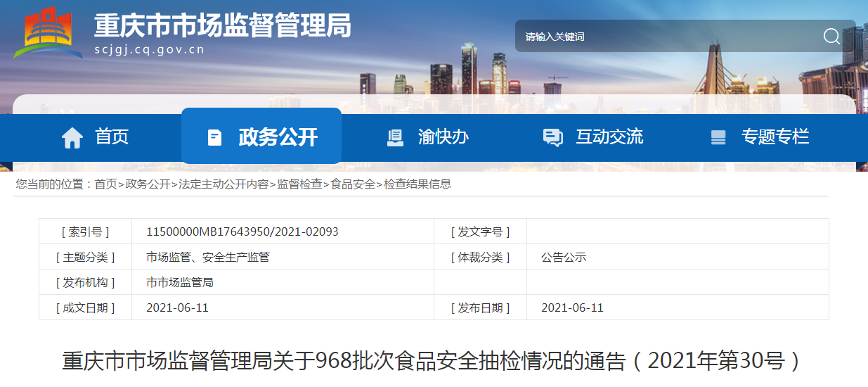Click the 市场监管、安全生产监管 value
The width and height of the screenshot is (868, 387).
[x=208, y=257]
